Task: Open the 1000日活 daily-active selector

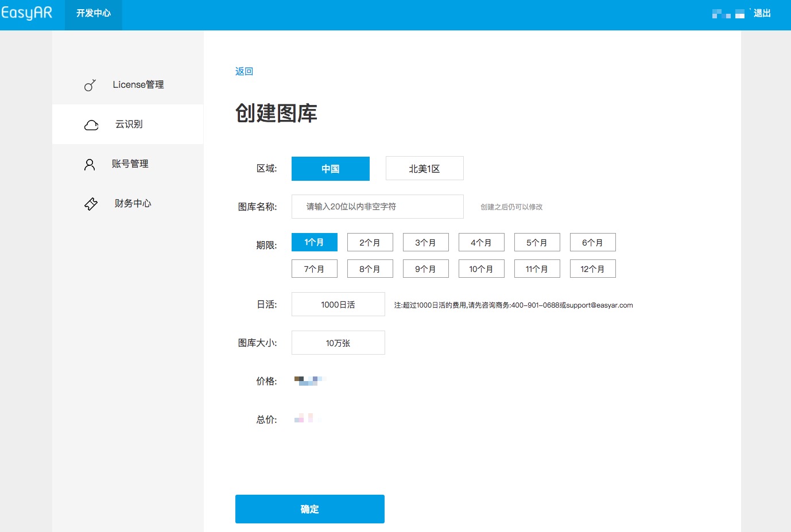Action: tap(338, 304)
